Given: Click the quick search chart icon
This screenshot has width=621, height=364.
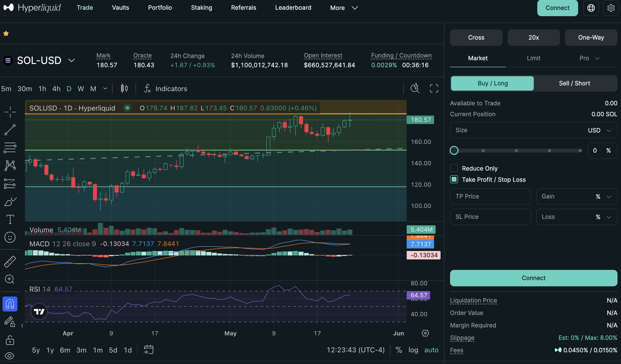Looking at the screenshot, I should pyautogui.click(x=415, y=88).
